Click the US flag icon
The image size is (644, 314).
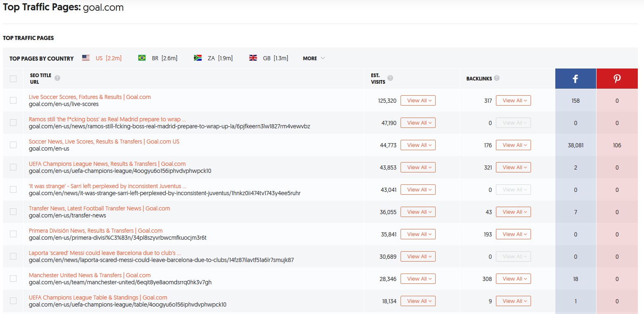[86, 58]
